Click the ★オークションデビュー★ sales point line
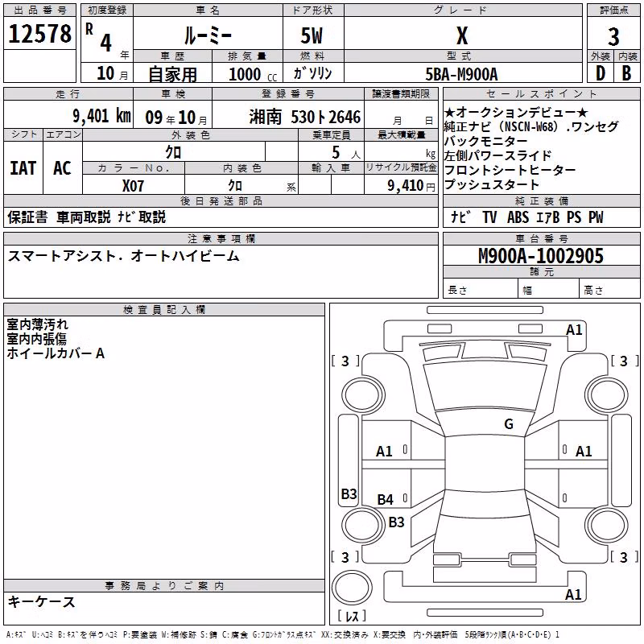Image resolution: width=644 pixels, height=644 pixels. click(516, 112)
